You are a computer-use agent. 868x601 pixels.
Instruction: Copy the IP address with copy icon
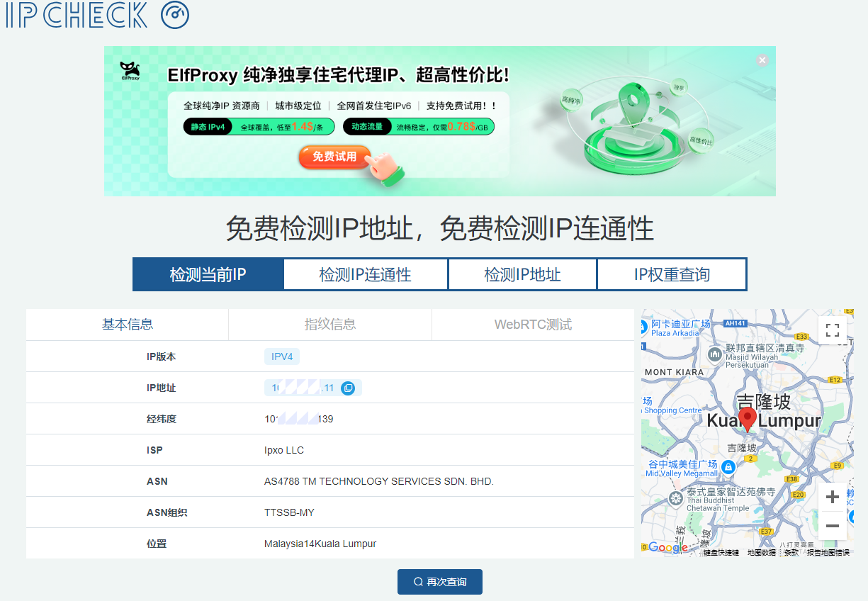[348, 388]
